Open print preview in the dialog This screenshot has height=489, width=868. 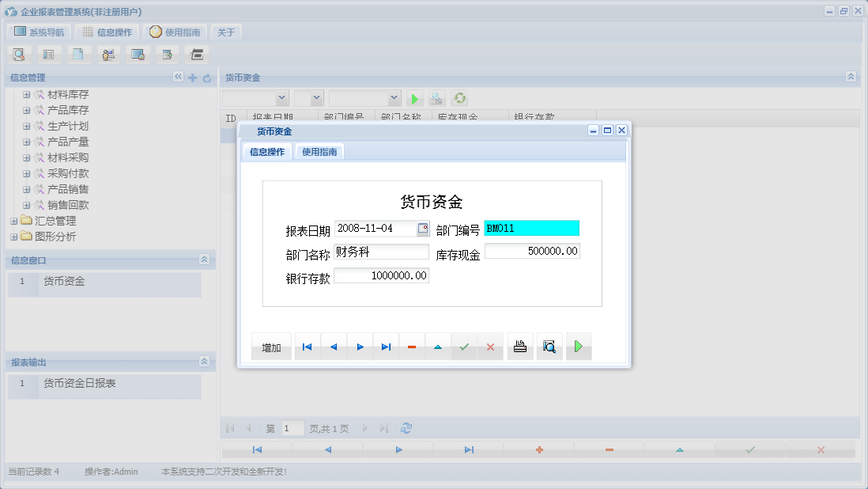tap(549, 346)
